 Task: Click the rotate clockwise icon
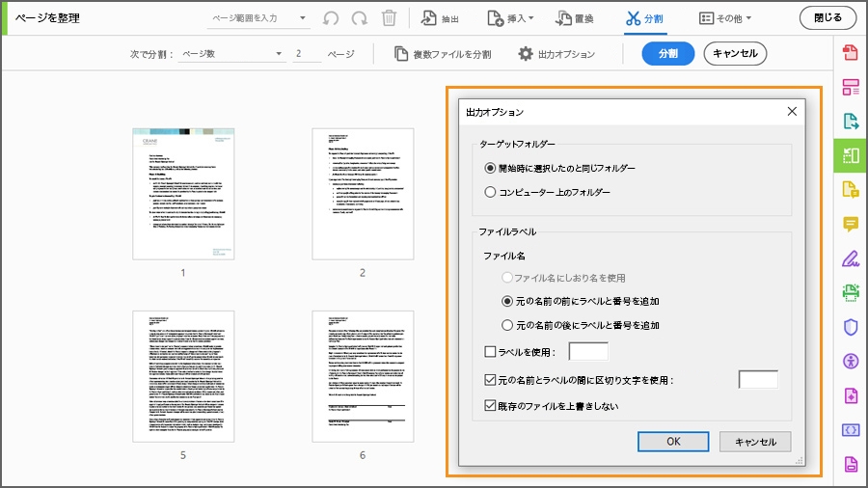(360, 18)
